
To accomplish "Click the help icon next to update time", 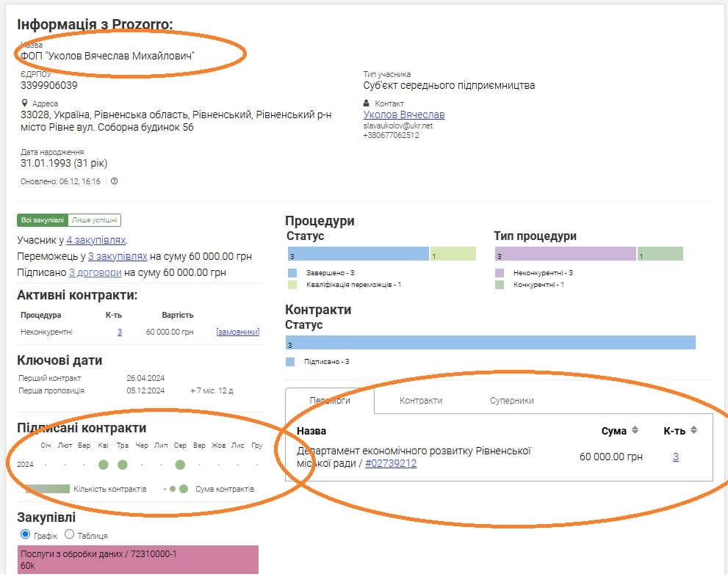I will [x=114, y=181].
